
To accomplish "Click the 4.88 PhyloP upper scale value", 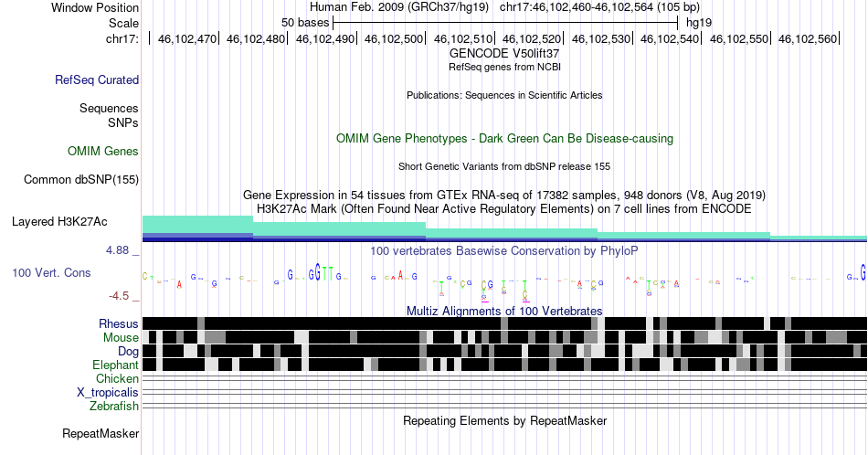I will click(117, 250).
